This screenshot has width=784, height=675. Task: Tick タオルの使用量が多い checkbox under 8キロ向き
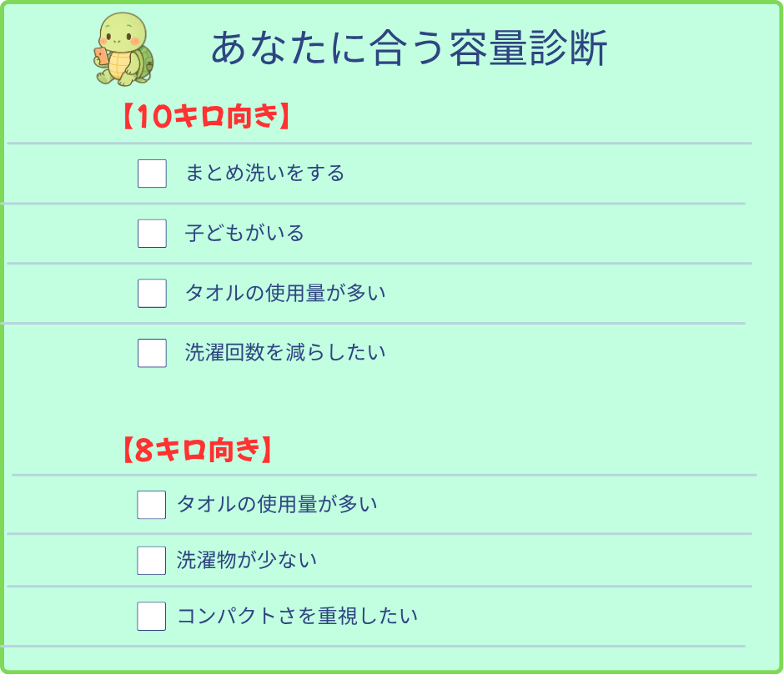pyautogui.click(x=151, y=505)
